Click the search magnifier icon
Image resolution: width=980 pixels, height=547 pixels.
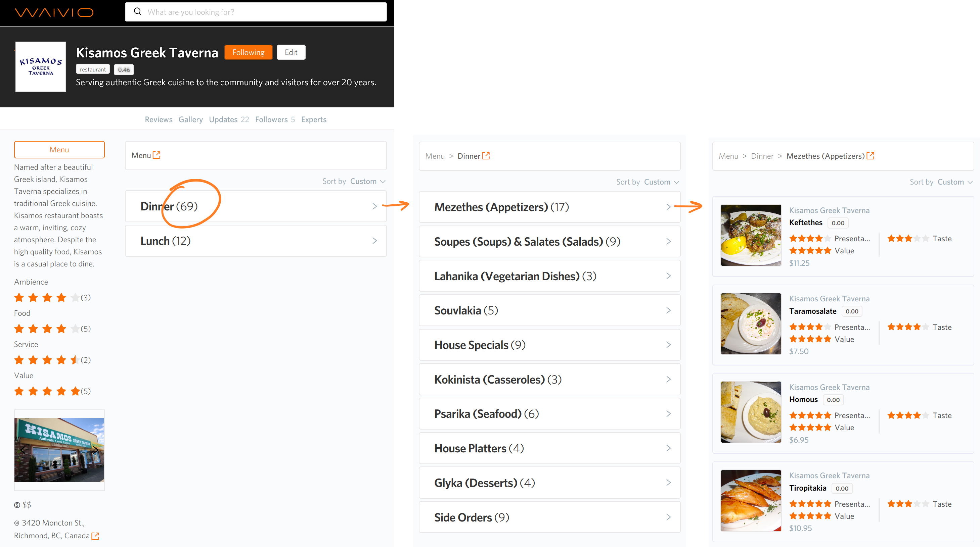coord(137,12)
